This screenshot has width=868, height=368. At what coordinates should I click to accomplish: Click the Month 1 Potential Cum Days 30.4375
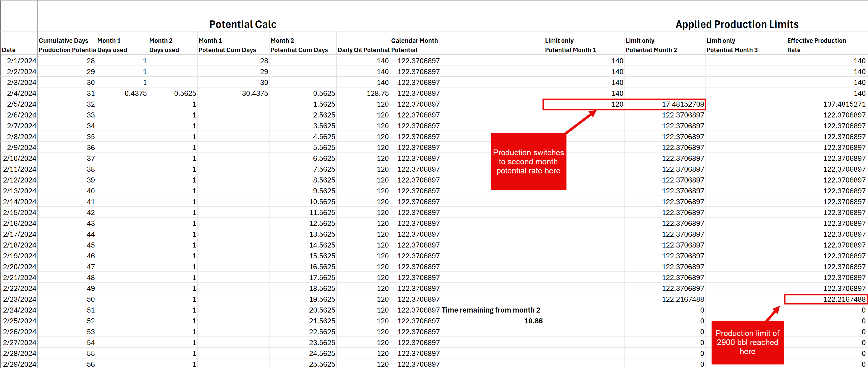[255, 93]
